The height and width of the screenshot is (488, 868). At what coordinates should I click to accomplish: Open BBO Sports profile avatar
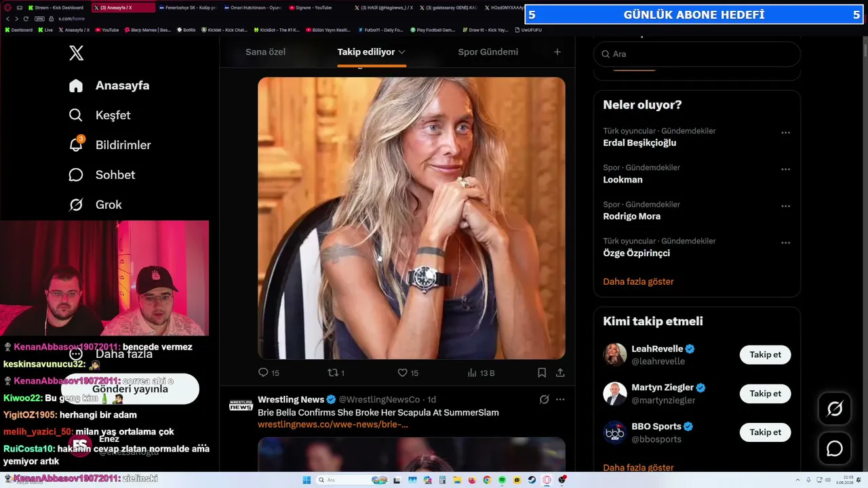pos(615,432)
